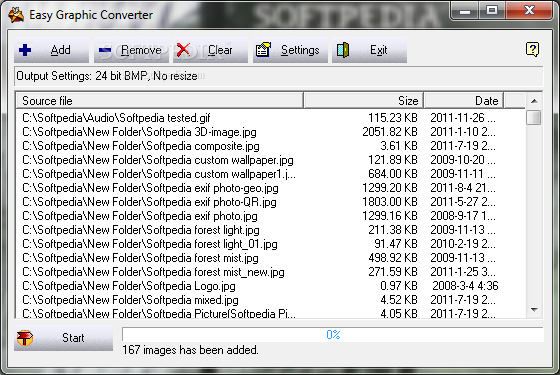Click the 1803.00 KB size cell
The height and width of the screenshot is (375, 560).
point(390,202)
